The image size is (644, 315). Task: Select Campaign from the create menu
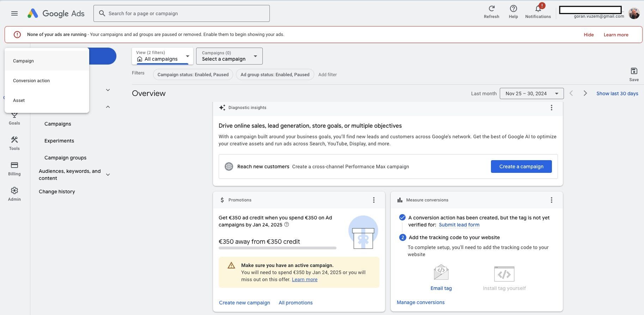(47, 61)
